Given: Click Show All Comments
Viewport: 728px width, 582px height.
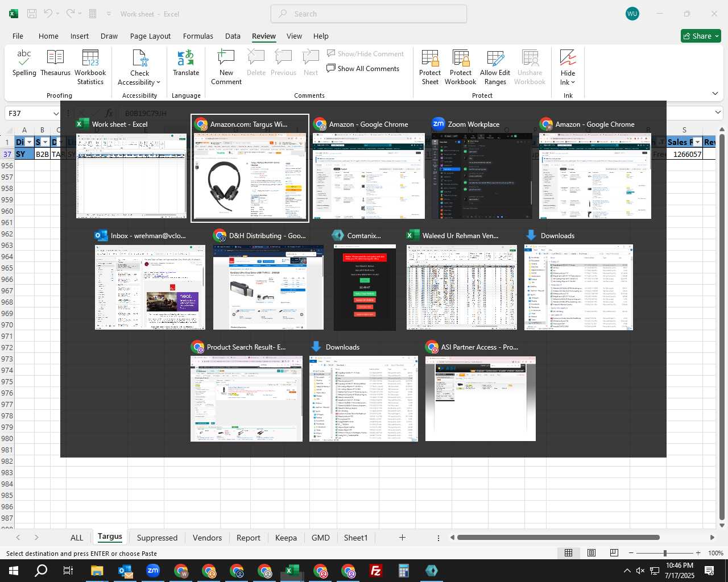Looking at the screenshot, I should point(363,69).
